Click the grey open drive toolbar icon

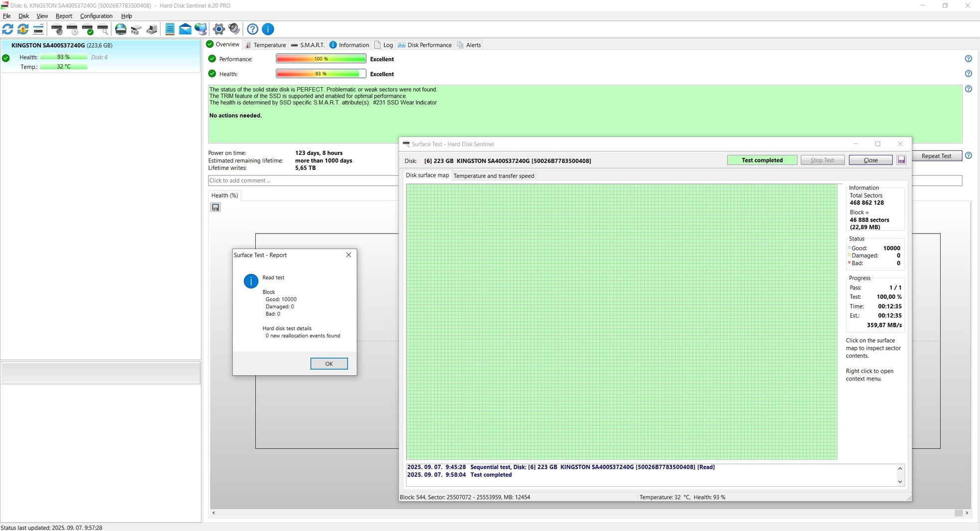click(136, 29)
